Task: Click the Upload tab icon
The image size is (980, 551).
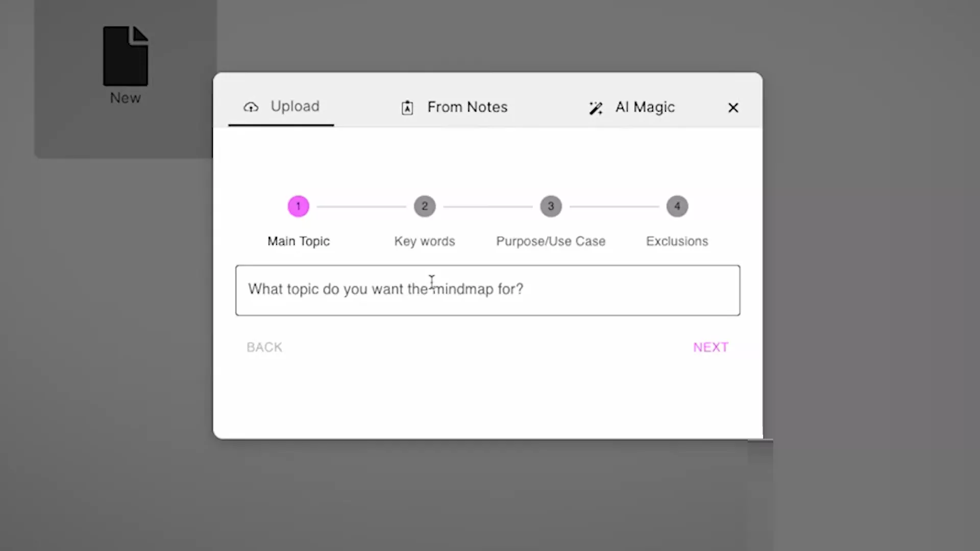Action: coord(251,107)
